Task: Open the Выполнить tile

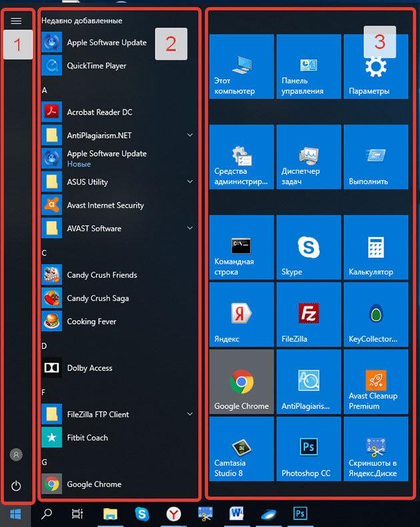Action: tap(376, 157)
